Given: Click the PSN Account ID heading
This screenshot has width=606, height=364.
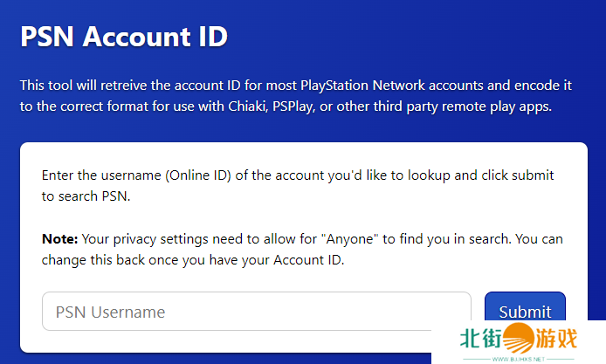Looking at the screenshot, I should (123, 37).
